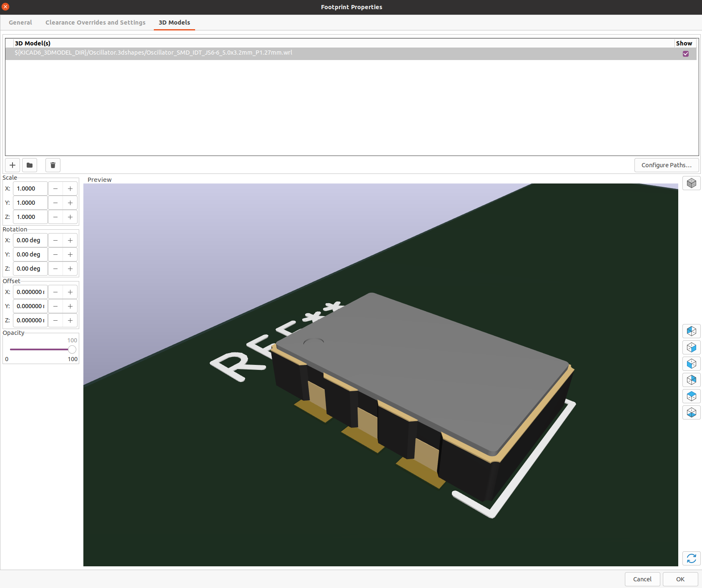Decrease Rotation Z with the minus stepper
The width and height of the screenshot is (702, 588).
[x=55, y=269]
